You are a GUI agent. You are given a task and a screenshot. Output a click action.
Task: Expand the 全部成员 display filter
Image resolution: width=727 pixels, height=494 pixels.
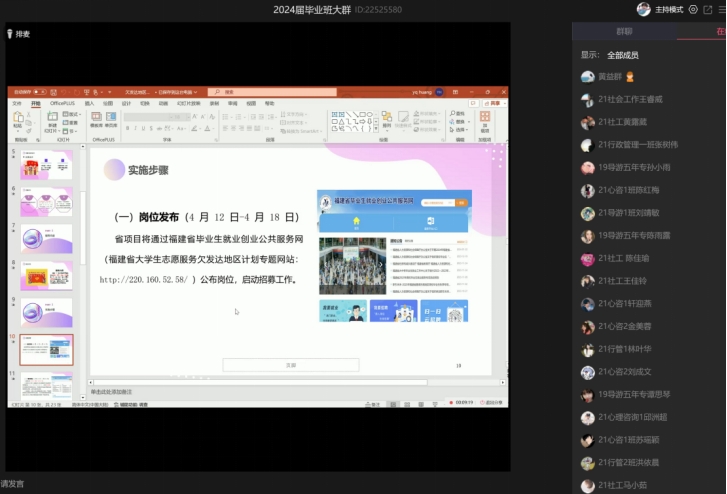pos(622,55)
